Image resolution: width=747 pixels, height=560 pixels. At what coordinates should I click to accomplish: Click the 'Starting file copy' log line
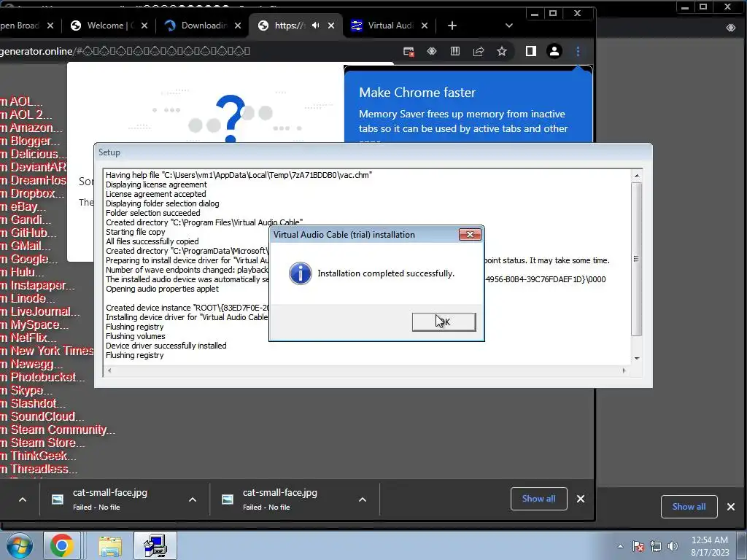(135, 232)
